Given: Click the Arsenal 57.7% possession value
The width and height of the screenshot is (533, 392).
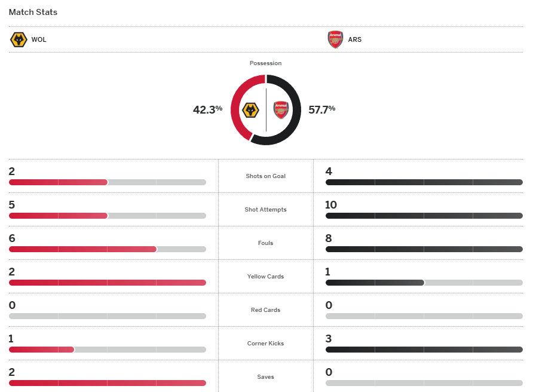Looking at the screenshot, I should (x=321, y=109).
